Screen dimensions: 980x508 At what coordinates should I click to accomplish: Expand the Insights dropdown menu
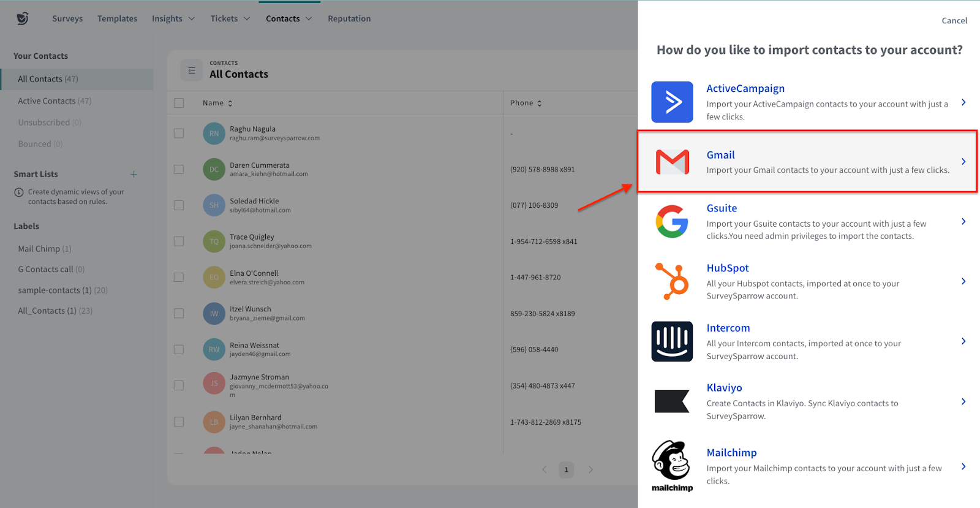click(x=173, y=18)
